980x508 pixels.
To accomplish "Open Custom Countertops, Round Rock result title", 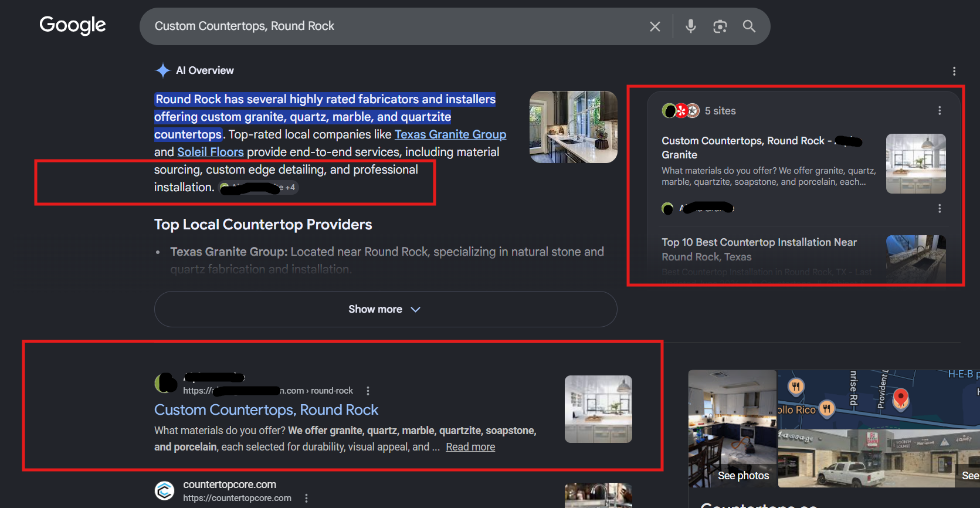I will [266, 409].
